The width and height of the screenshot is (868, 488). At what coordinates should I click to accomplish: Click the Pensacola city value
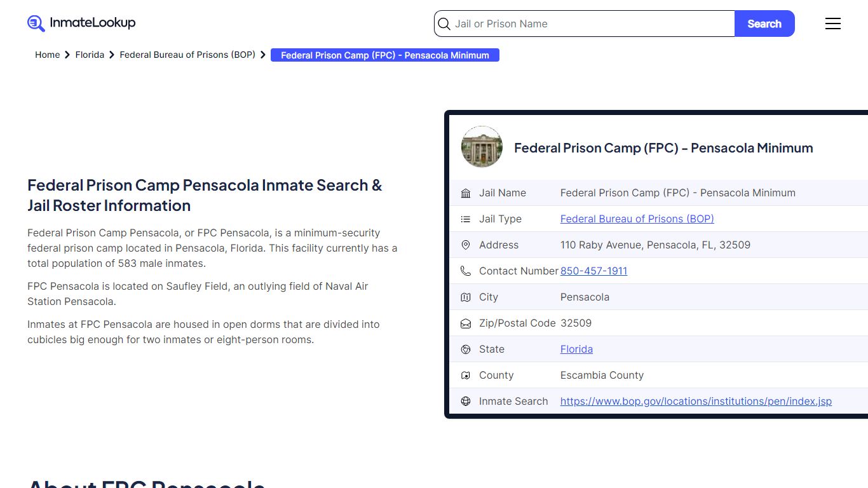click(585, 297)
